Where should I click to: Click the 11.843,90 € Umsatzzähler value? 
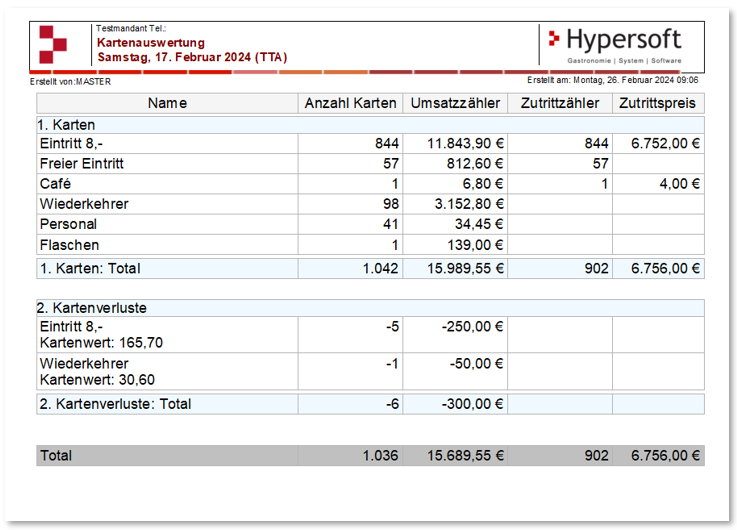tap(465, 144)
